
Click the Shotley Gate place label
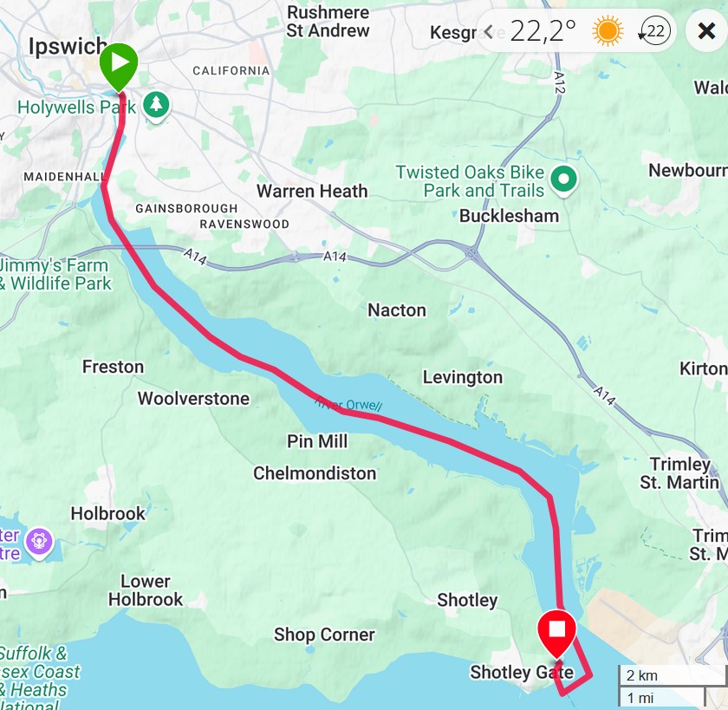pos(522,672)
